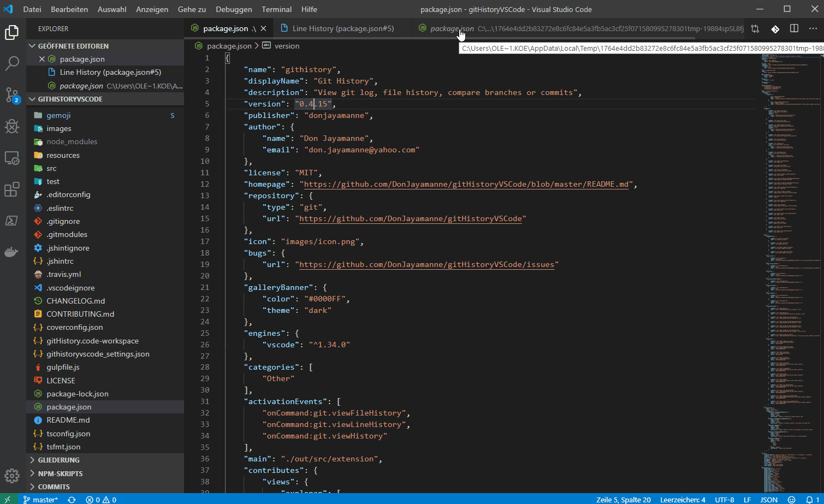Expand the resources folder
The width and height of the screenshot is (824, 504).
(x=105, y=155)
